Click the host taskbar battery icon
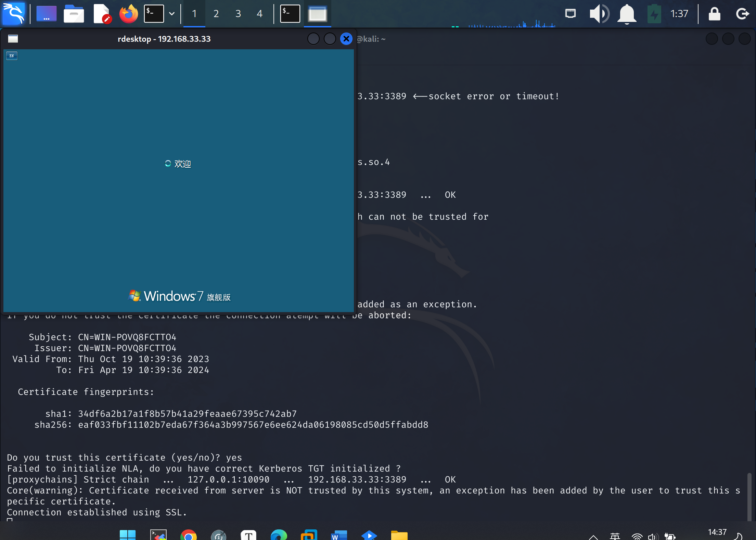 pos(670,537)
